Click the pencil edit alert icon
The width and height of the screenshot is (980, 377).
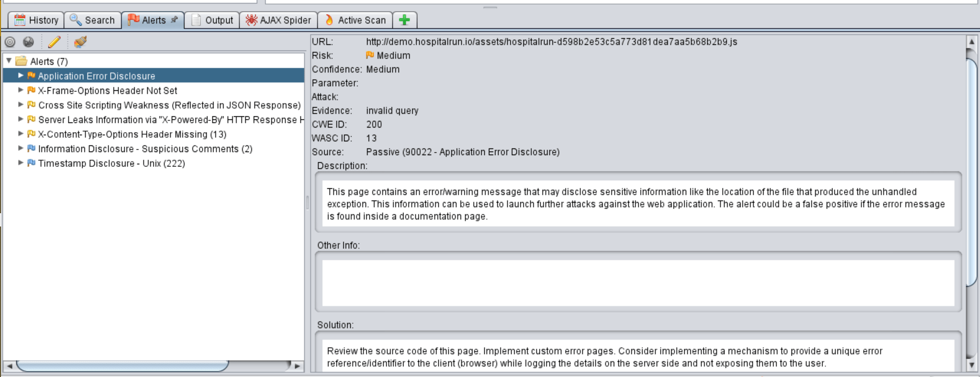coord(54,42)
